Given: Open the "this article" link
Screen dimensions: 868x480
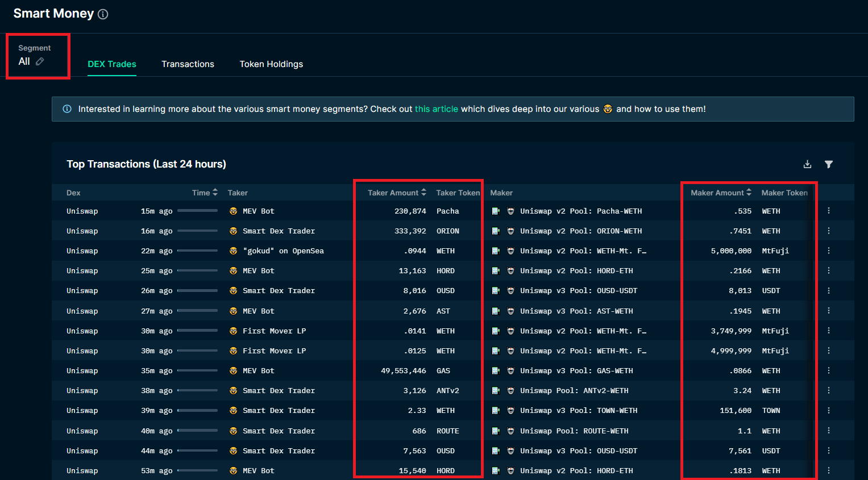Looking at the screenshot, I should click(x=437, y=109).
